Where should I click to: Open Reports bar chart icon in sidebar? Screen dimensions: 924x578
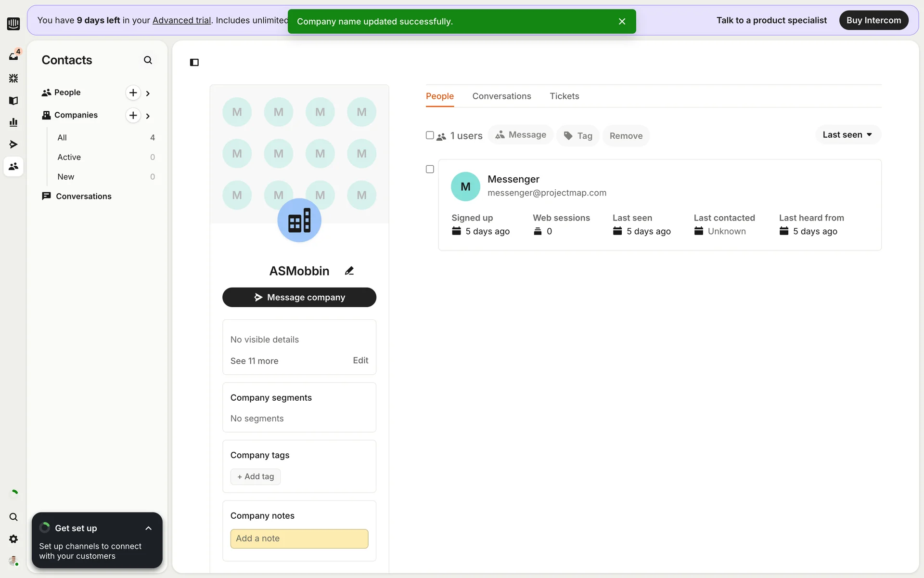coord(13,122)
